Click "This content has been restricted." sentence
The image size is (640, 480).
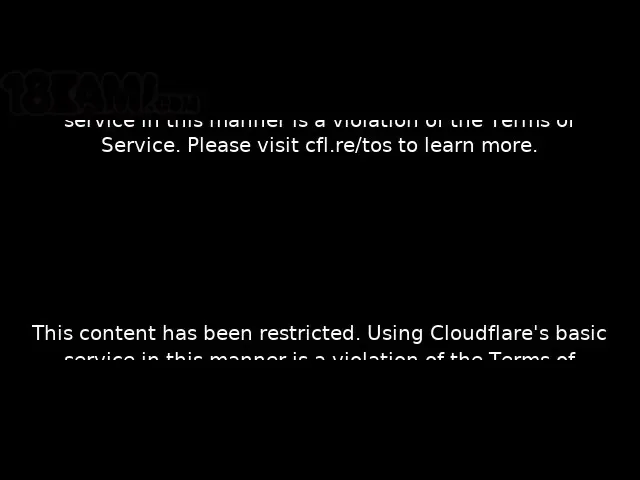pos(196,333)
